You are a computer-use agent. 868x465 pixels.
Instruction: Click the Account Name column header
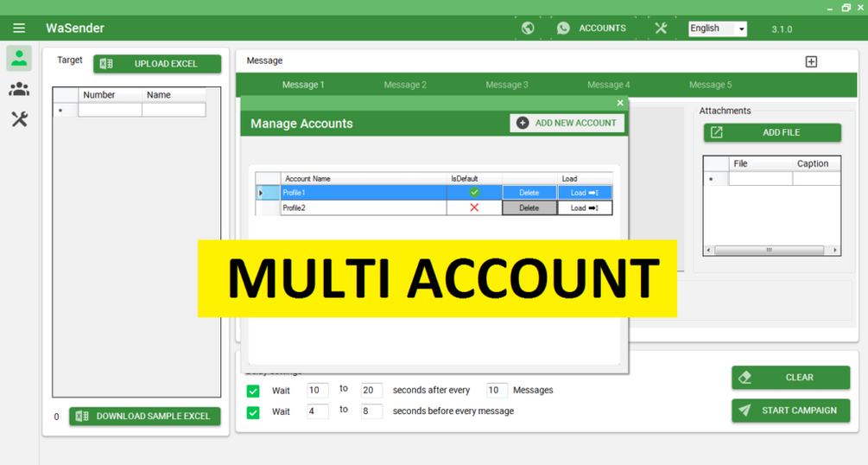[x=364, y=178]
